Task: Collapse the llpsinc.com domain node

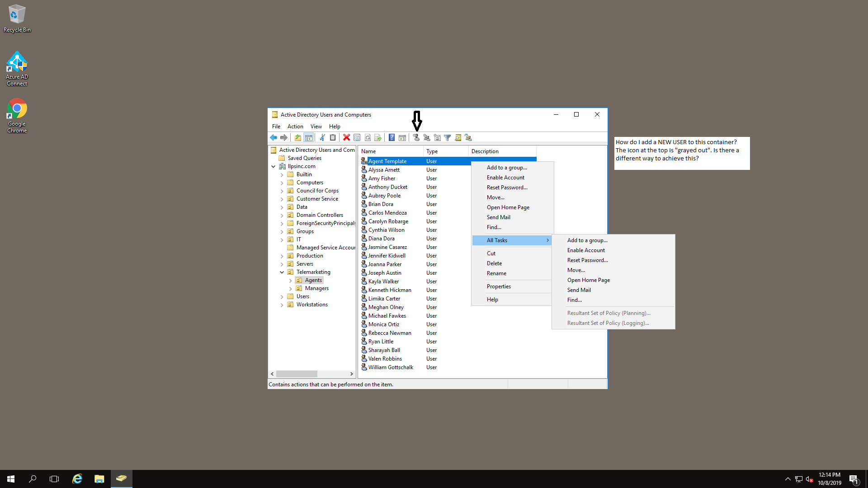Action: click(x=274, y=166)
